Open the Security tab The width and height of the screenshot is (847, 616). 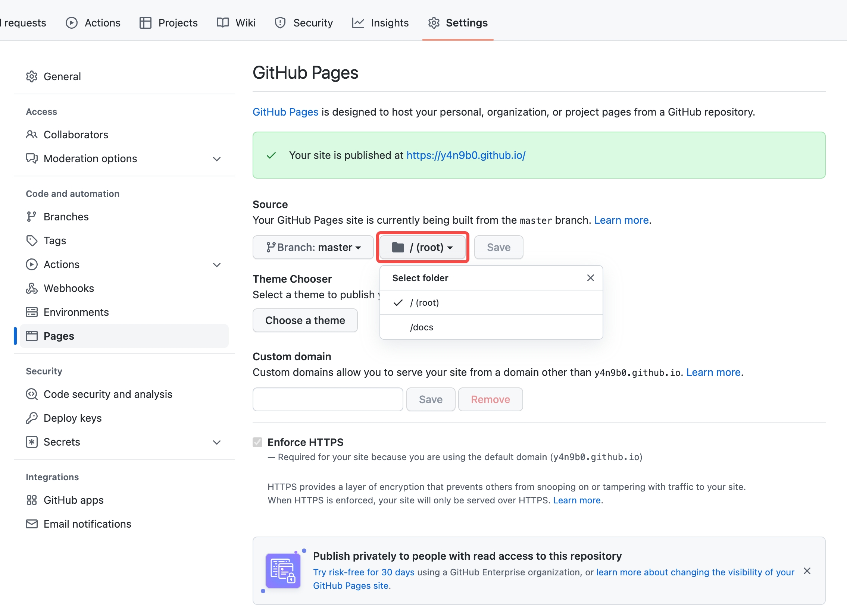click(304, 23)
